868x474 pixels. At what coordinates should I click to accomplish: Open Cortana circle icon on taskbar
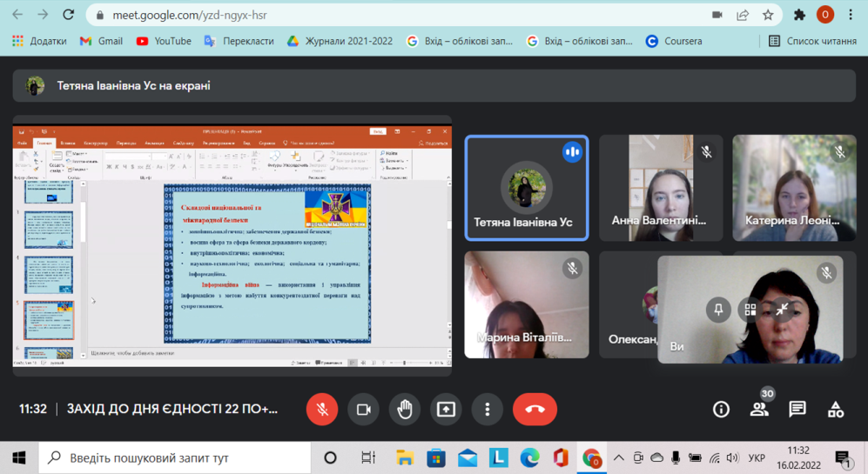330,458
